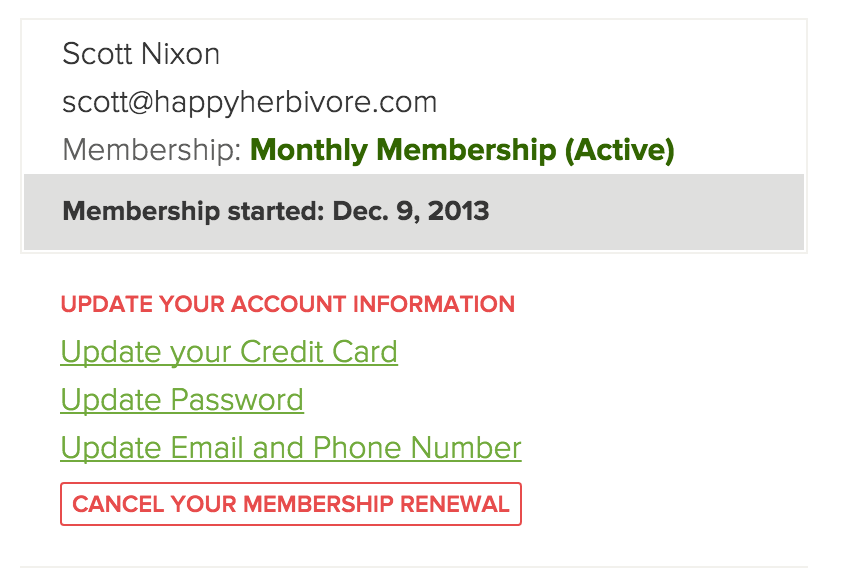
Task: Click the Update Your Account Information heading
Action: click(x=288, y=304)
